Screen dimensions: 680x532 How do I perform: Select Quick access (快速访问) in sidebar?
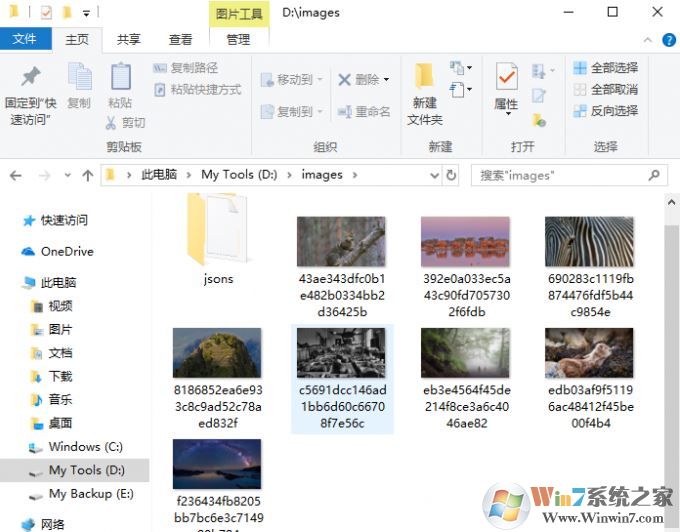[x=55, y=220]
